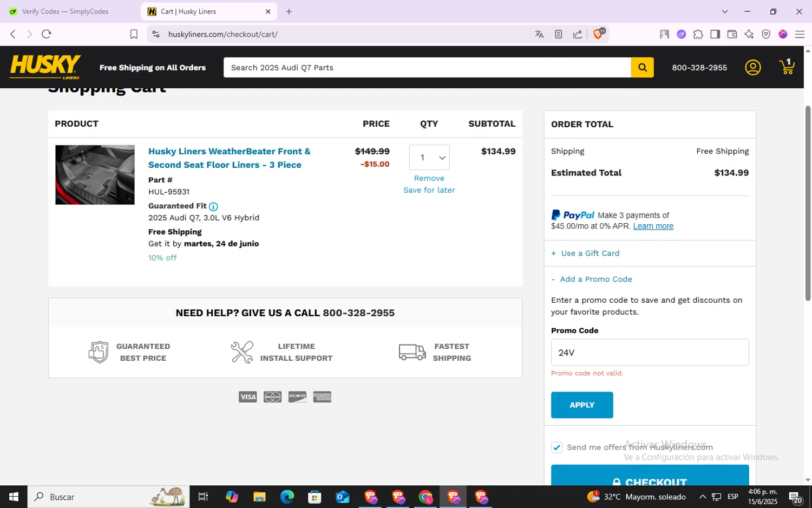
Task: Click the floor liner product thumbnail
Action: pos(95,174)
